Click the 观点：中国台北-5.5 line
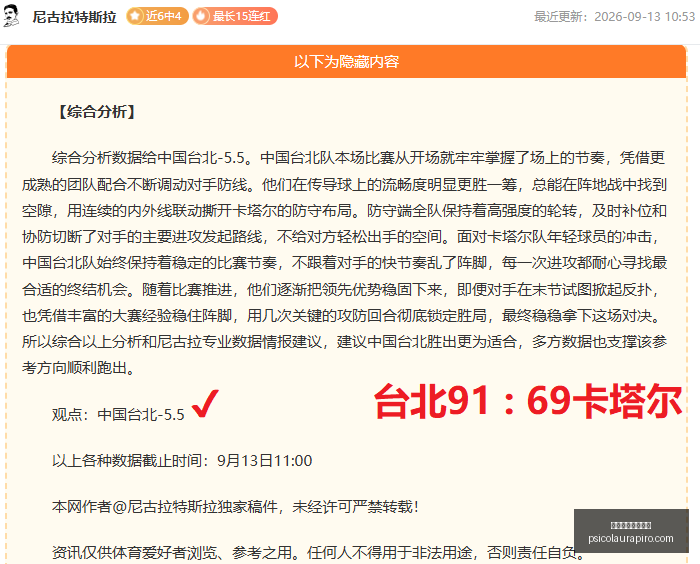Viewport: 700px width, 564px height. pos(118,414)
